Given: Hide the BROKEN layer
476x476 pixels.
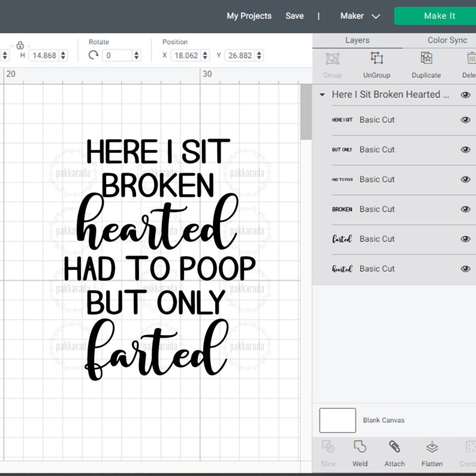Looking at the screenshot, I should pos(465,209).
